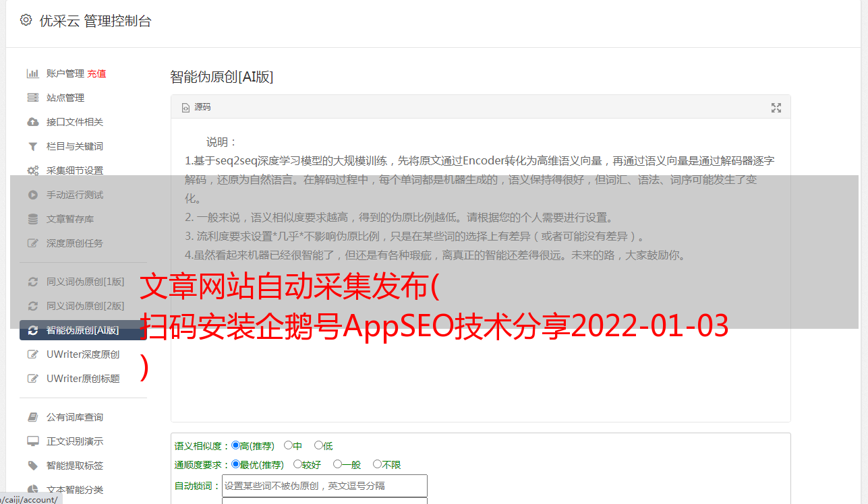This screenshot has width=868, height=504.
Task: Open 文本智能分类 in the sidebar
Action: [x=75, y=490]
